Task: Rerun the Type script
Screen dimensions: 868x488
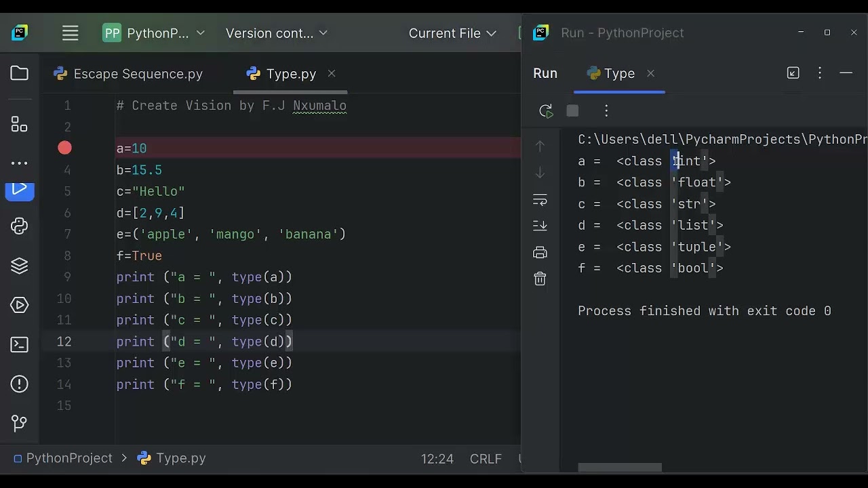Action: [x=546, y=111]
